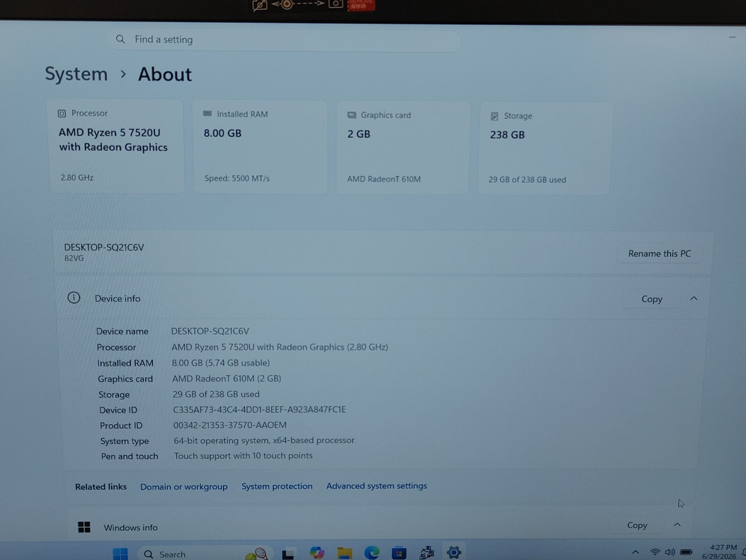The width and height of the screenshot is (746, 560).
Task: Select the Graphics card summary card
Action: point(403,147)
